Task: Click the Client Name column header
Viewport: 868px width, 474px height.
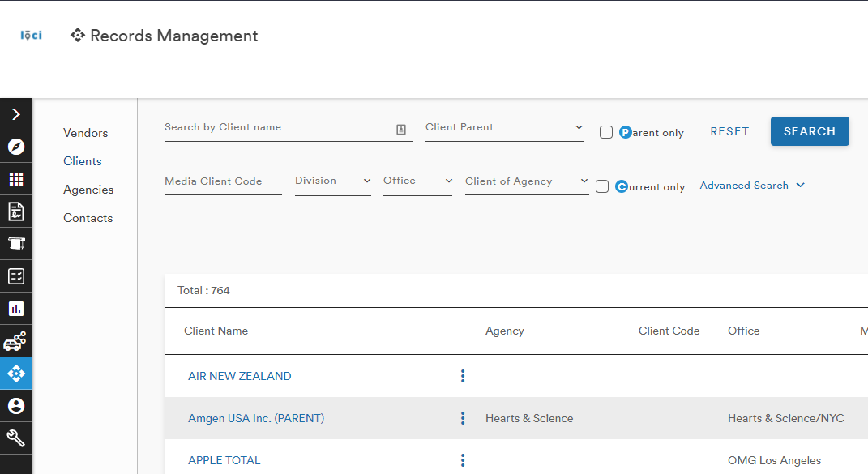Action: click(x=216, y=331)
